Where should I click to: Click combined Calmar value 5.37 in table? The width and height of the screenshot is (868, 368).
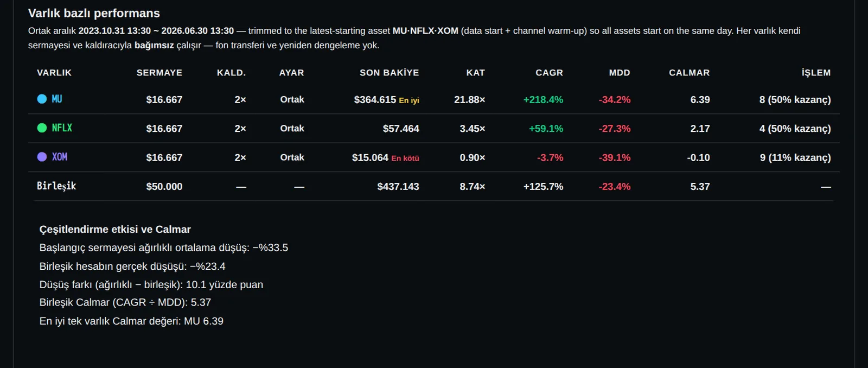pyautogui.click(x=700, y=187)
